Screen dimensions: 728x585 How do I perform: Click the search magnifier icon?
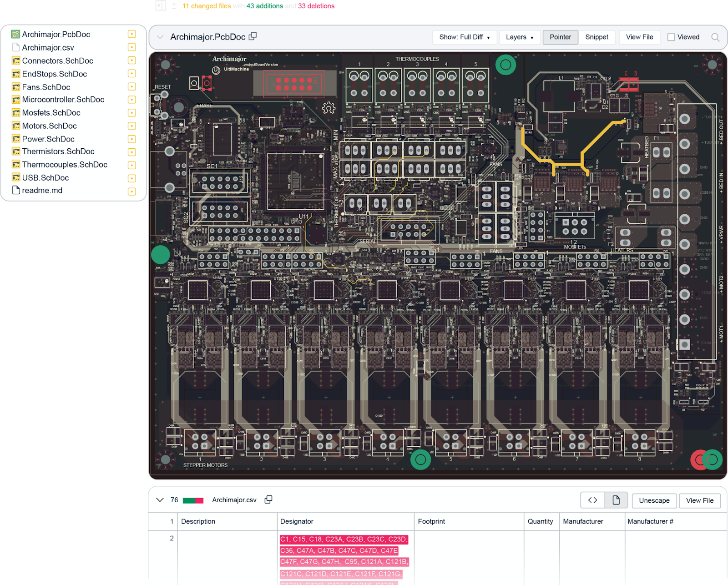coord(715,37)
